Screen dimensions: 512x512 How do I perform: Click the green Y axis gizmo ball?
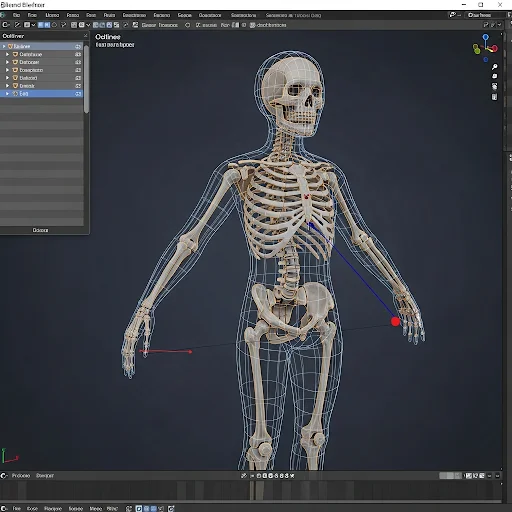coord(477,50)
